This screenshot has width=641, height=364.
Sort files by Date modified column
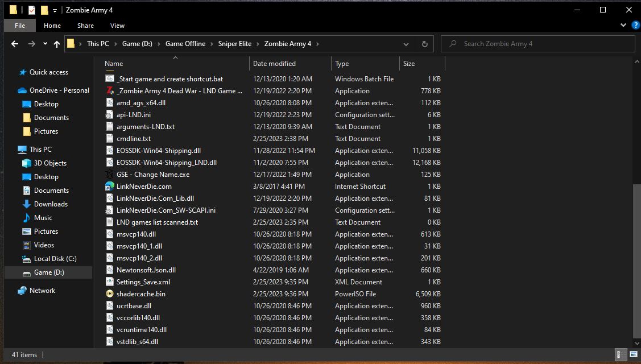[x=274, y=64]
